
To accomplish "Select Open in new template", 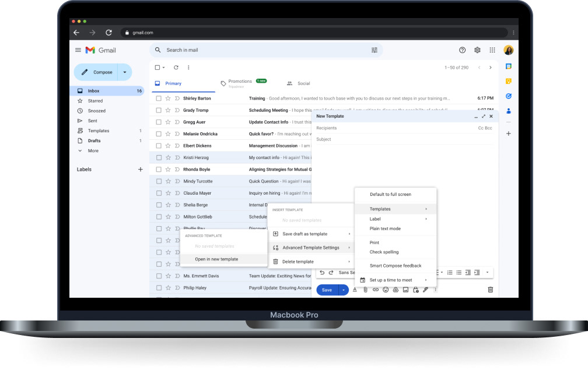I will pyautogui.click(x=224, y=259).
